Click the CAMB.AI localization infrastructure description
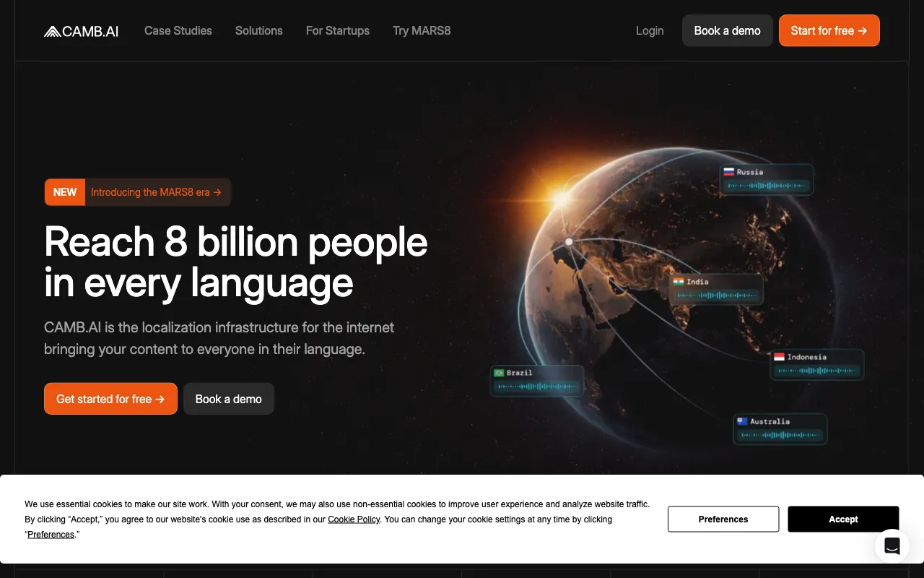The height and width of the screenshot is (578, 924). pos(219,338)
